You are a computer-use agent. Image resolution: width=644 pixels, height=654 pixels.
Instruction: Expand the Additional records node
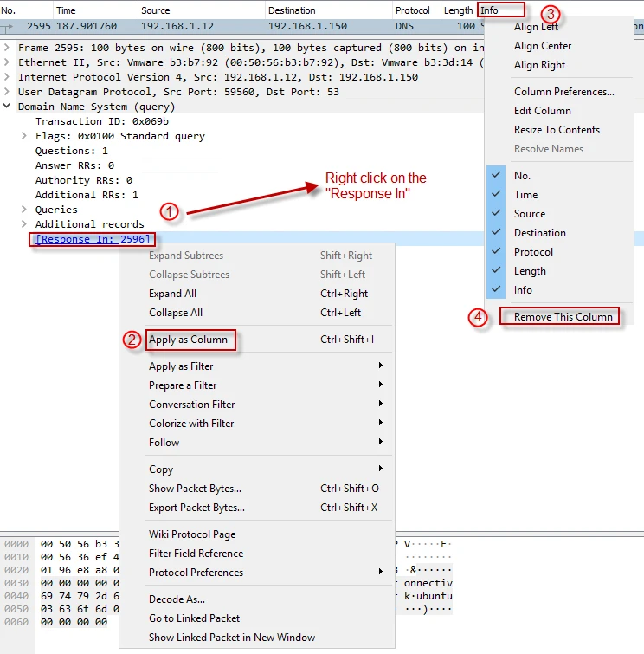(x=24, y=224)
